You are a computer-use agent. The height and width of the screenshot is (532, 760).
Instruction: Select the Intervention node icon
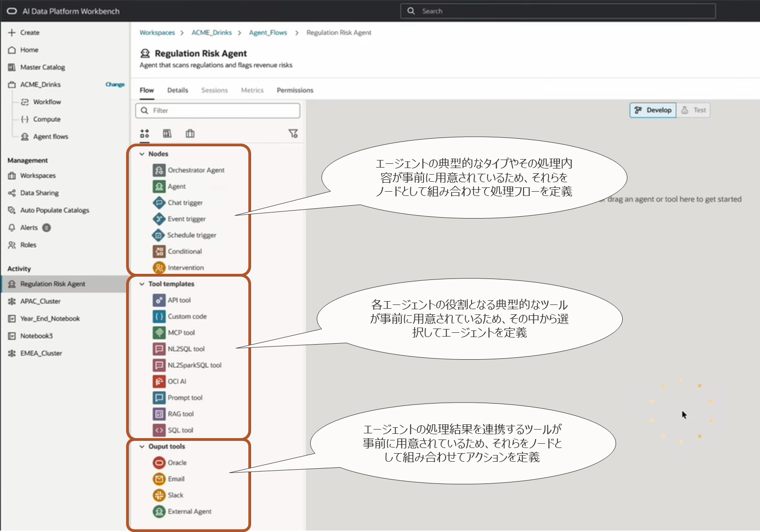tap(159, 268)
